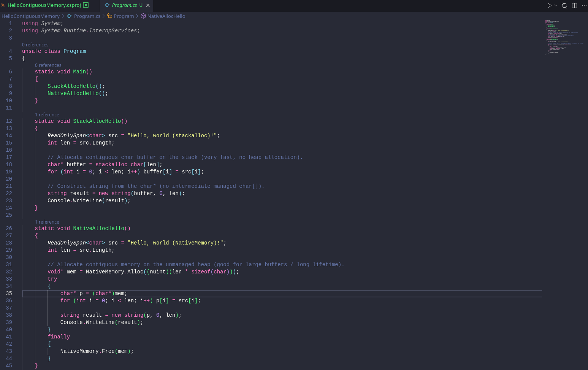Click 'char* p = (char*)mem;' on line 35
Image resolution: width=588 pixels, height=370 pixels.
(94, 294)
